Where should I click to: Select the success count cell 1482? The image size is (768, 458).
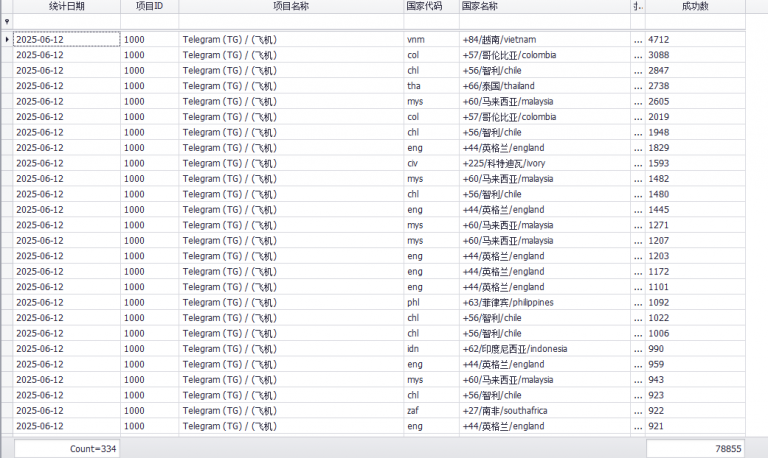695,179
